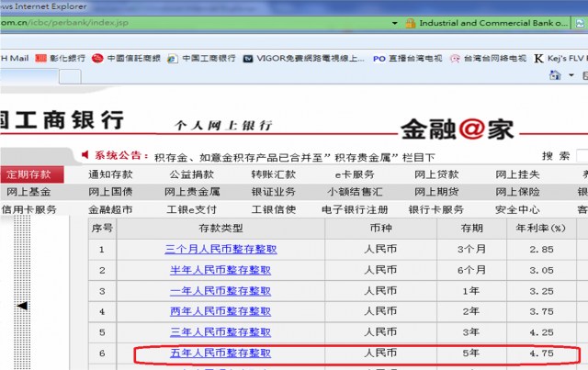Open the 网上保险 menu

click(518, 192)
